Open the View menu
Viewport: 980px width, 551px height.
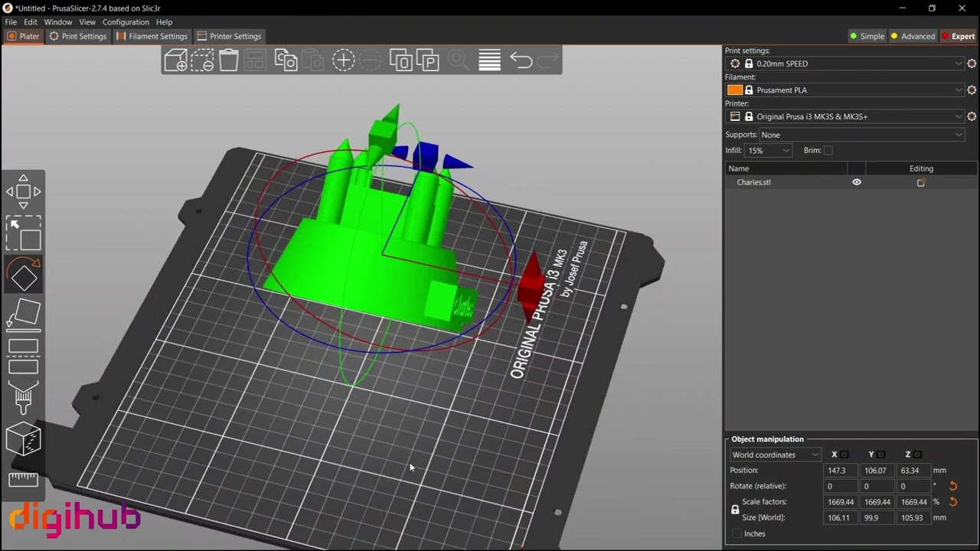[x=87, y=22]
